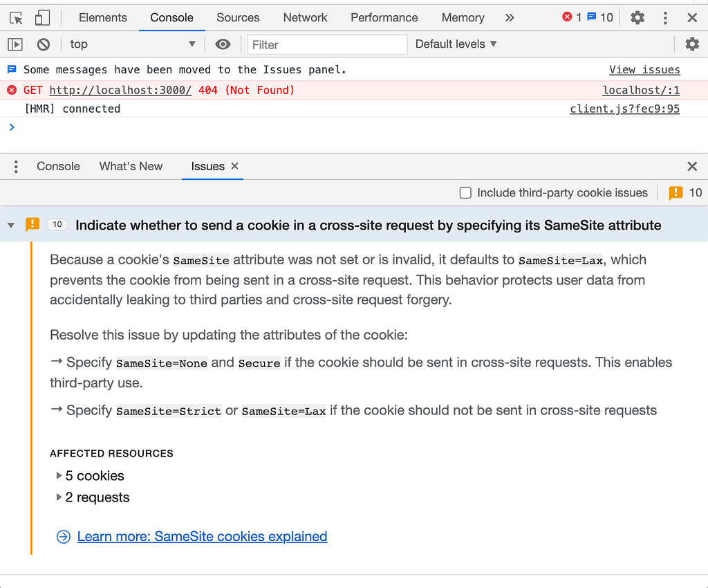Open console settings with the right gear icon
Viewport: 708px width, 588px height.
pos(692,44)
